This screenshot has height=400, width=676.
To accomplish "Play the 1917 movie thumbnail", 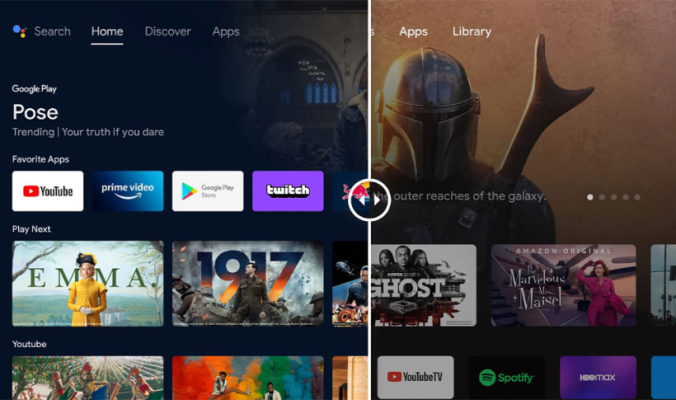I will 248,284.
